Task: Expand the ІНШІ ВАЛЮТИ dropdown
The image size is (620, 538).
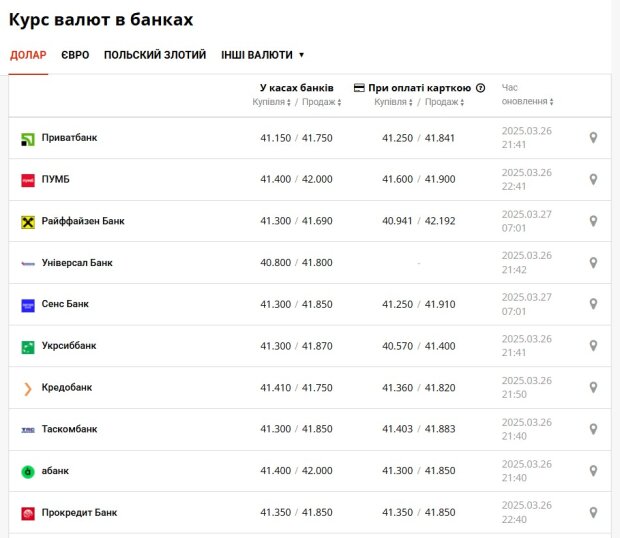Action: [x=263, y=55]
